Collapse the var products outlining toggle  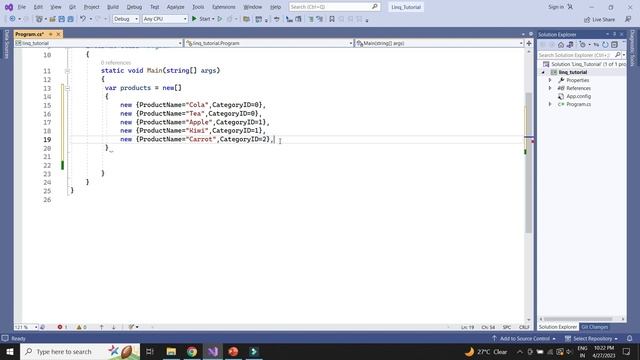67,88
